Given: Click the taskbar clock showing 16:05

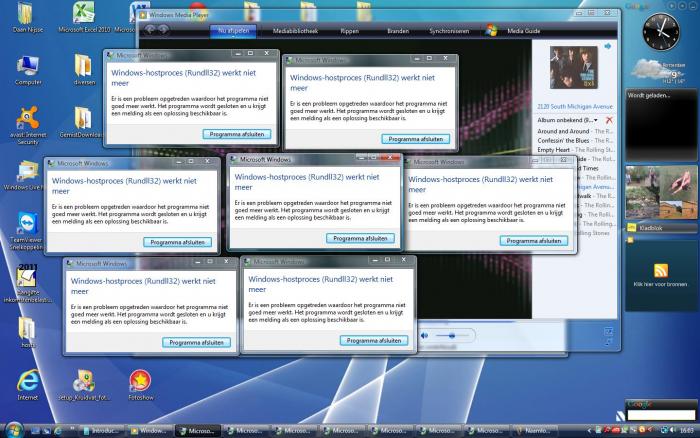Looking at the screenshot, I should pyautogui.click(x=687, y=431).
